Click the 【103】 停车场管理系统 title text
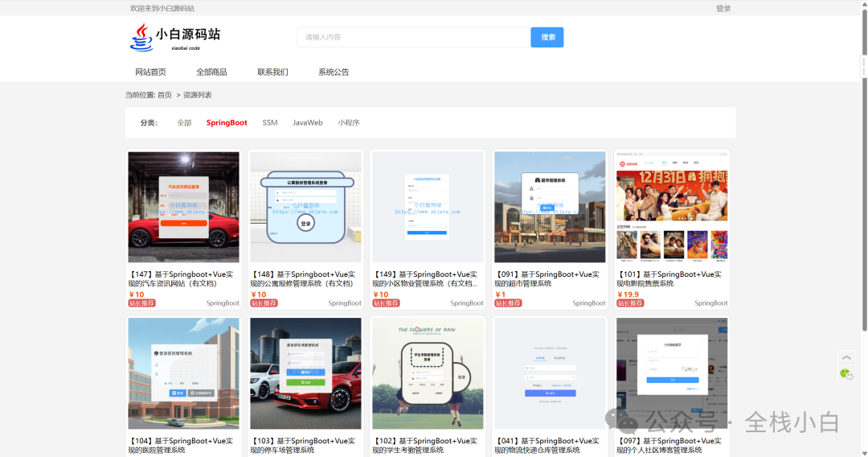Image resolution: width=868 pixels, height=457 pixels. [303, 446]
